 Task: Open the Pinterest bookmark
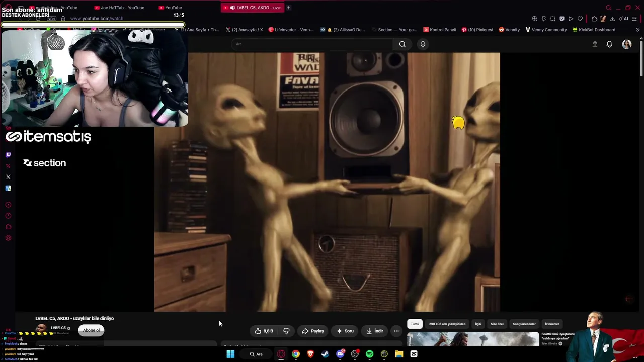(x=477, y=30)
